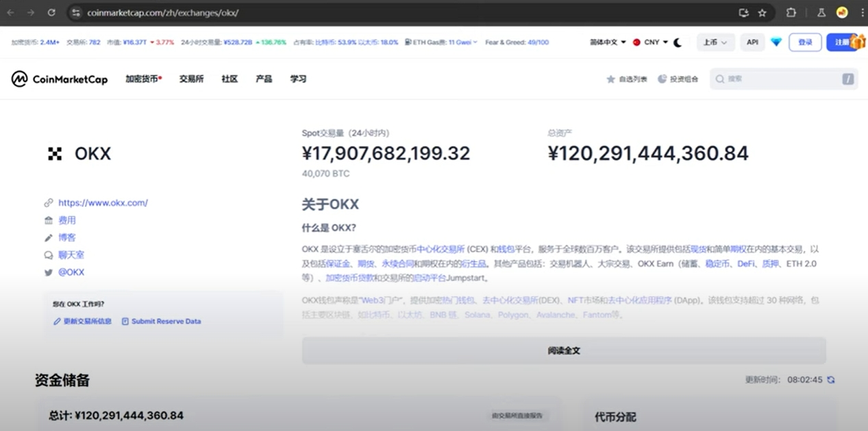Open the 博客 blog link

tap(67, 238)
